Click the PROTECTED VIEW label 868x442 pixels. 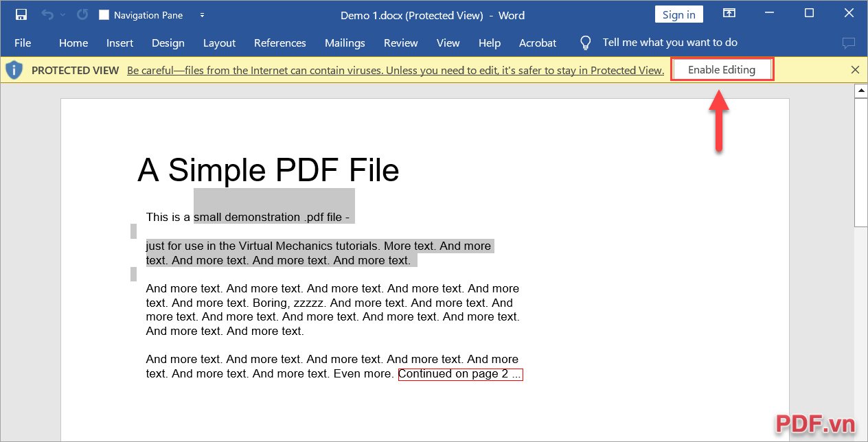tap(76, 70)
